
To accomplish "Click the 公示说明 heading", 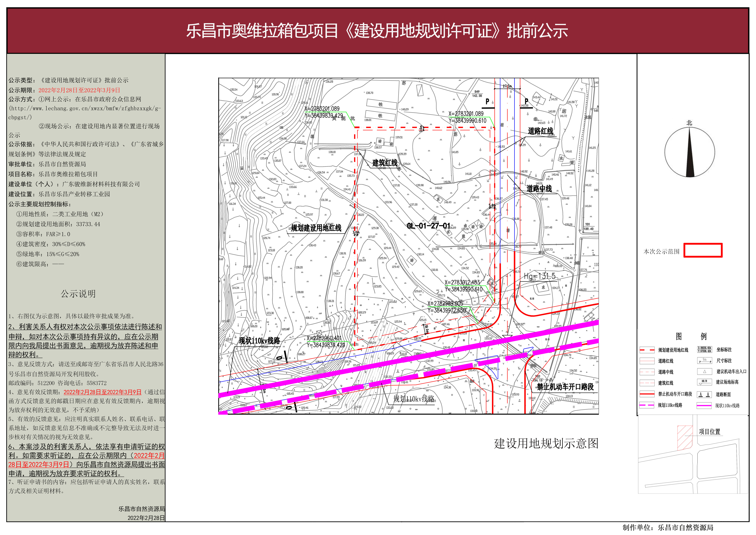I will click(x=78, y=294).
